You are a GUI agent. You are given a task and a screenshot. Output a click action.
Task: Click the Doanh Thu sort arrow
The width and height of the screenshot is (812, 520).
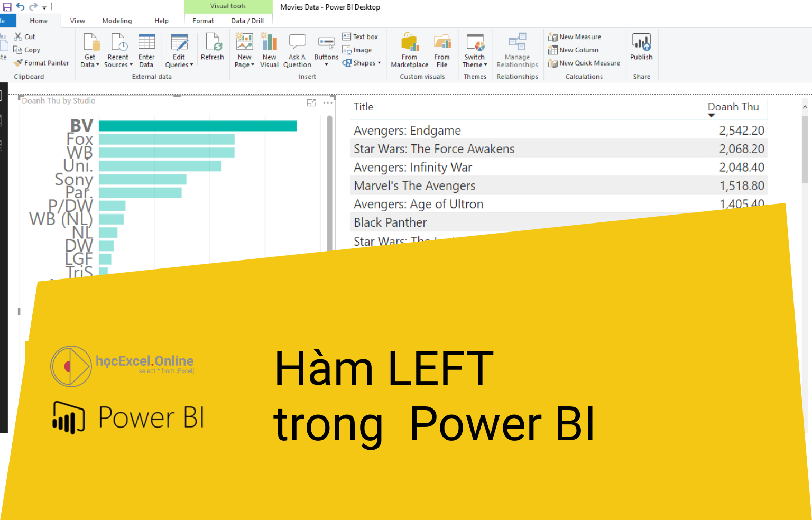[712, 115]
